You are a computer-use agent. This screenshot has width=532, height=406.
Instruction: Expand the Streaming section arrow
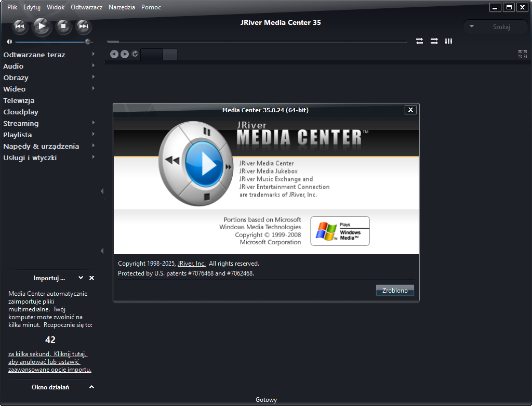tap(94, 123)
